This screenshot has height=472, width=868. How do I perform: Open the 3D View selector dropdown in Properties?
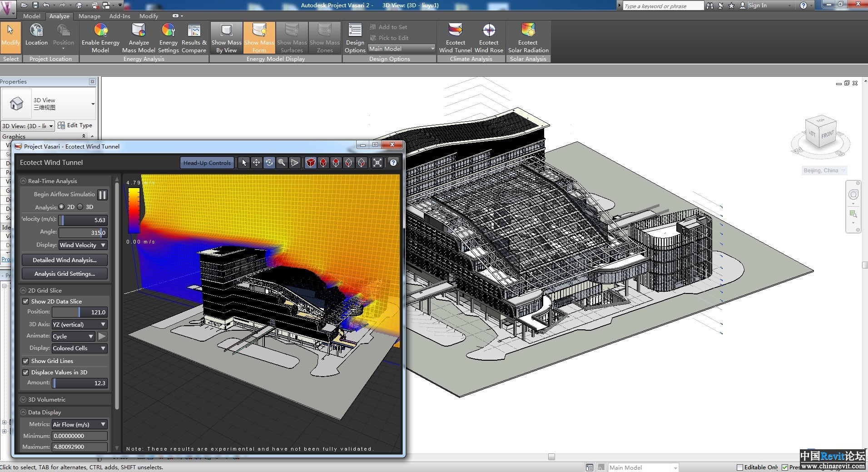(28, 126)
